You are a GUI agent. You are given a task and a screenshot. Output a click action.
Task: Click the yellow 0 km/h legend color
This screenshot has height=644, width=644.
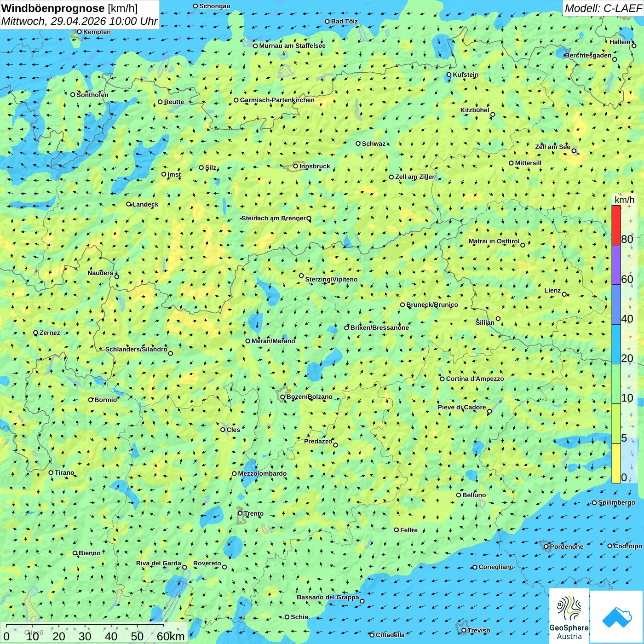point(616,463)
